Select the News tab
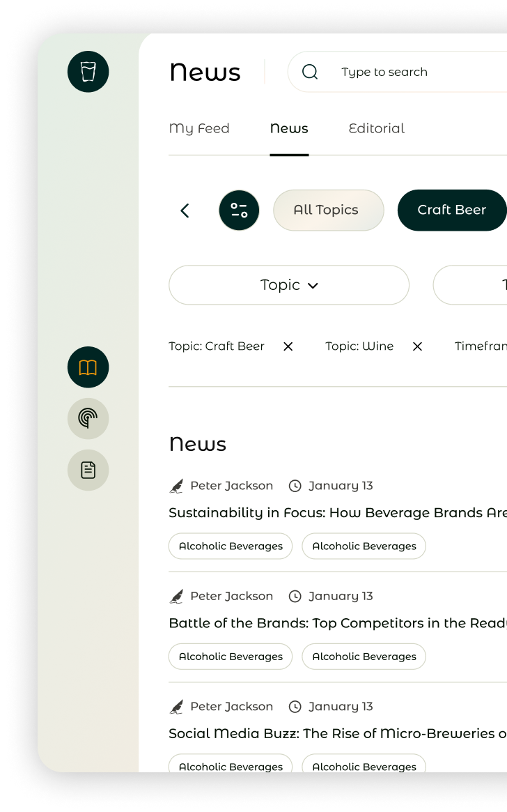Image resolution: width=507 pixels, height=812 pixels. 289,128
